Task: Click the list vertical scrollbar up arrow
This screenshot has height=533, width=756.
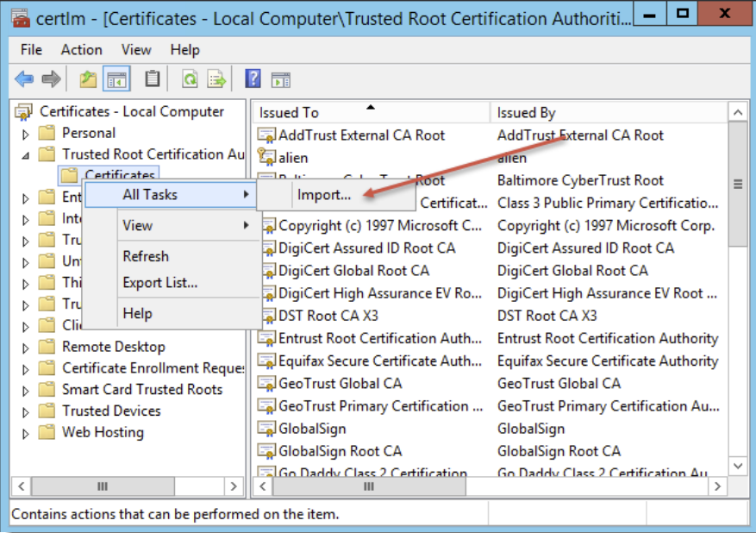Action: 738,113
